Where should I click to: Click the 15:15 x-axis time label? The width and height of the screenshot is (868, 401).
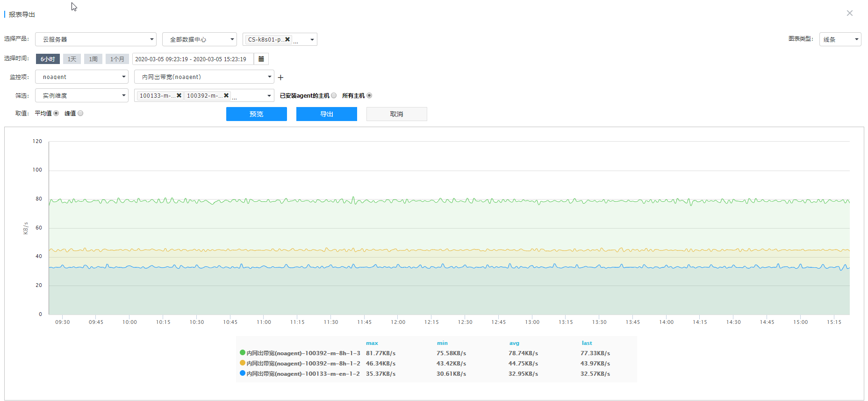click(x=834, y=322)
